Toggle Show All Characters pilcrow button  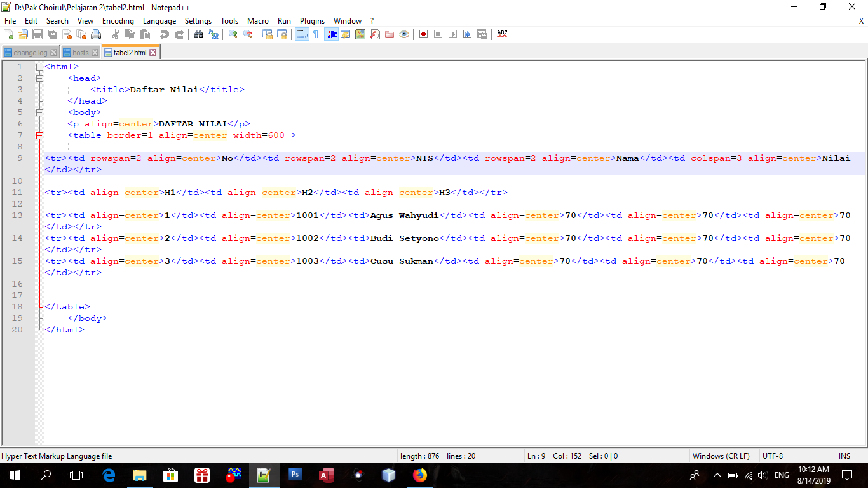316,34
